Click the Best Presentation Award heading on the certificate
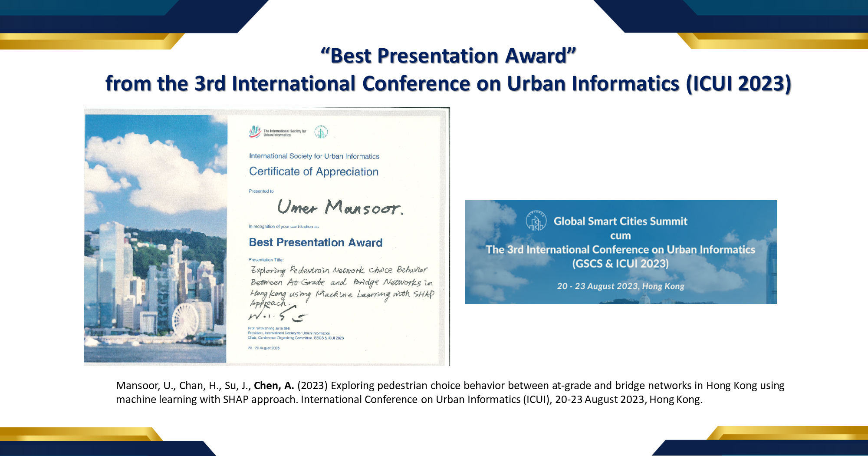The width and height of the screenshot is (868, 456). pos(315,243)
